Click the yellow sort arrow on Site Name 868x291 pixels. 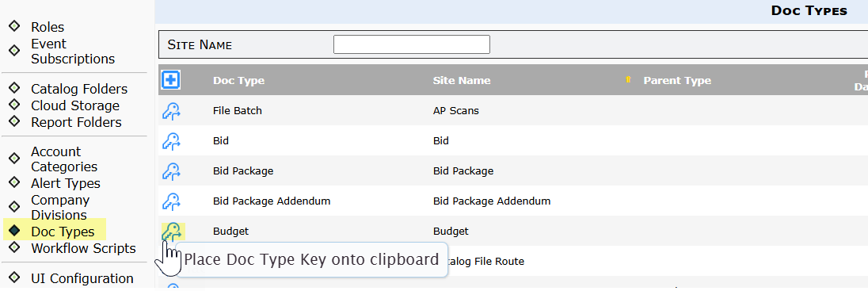628,80
